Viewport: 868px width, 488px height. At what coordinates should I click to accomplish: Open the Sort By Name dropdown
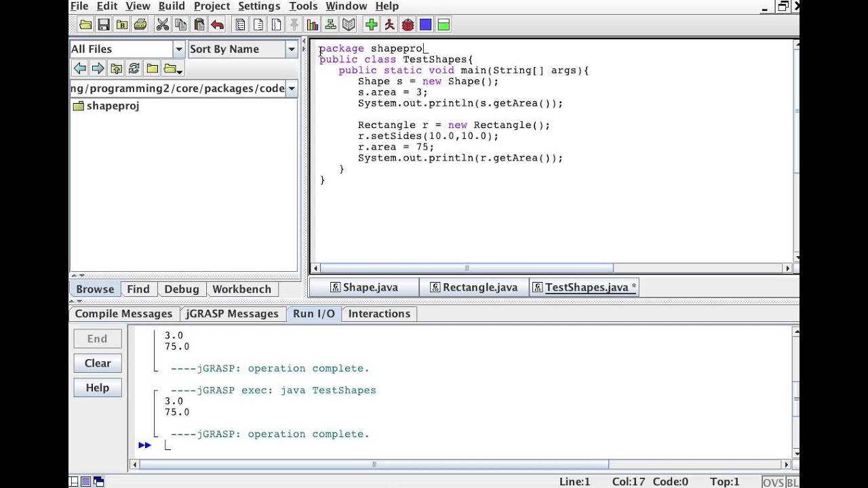click(292, 49)
